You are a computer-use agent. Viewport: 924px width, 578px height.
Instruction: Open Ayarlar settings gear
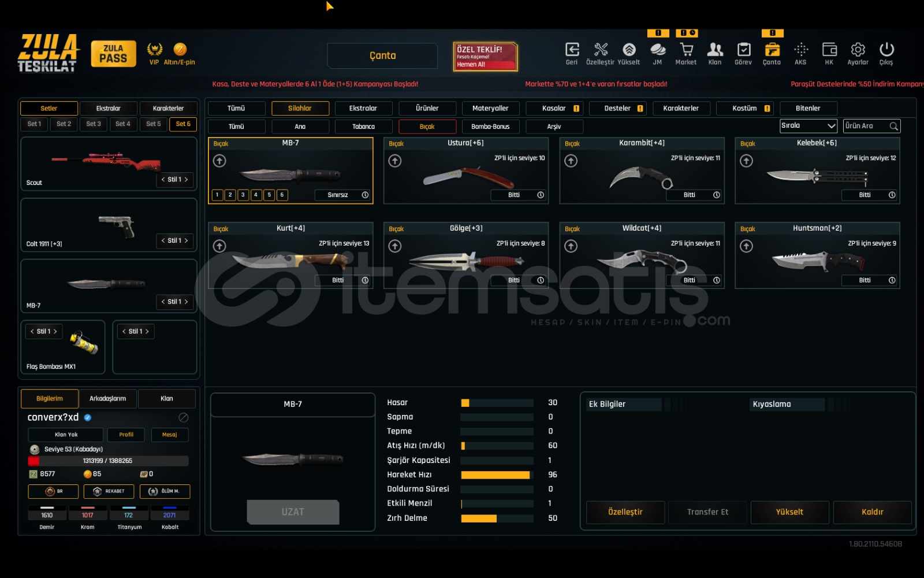(858, 50)
